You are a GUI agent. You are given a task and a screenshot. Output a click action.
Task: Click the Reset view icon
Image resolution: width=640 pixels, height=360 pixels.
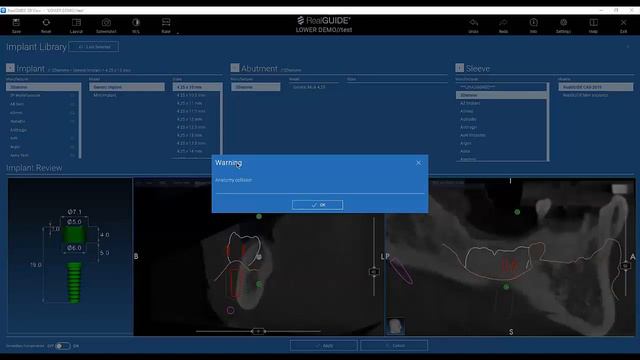tap(46, 23)
